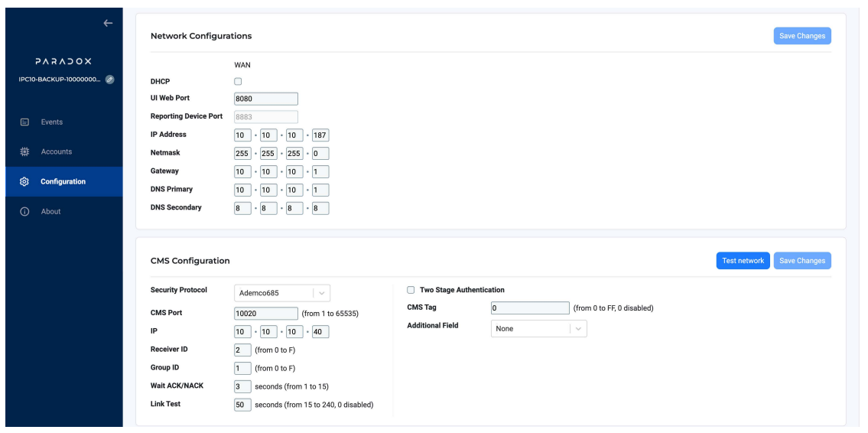This screenshot has height=433, width=868.
Task: Expand the Additional Field dropdown
Action: 538,328
